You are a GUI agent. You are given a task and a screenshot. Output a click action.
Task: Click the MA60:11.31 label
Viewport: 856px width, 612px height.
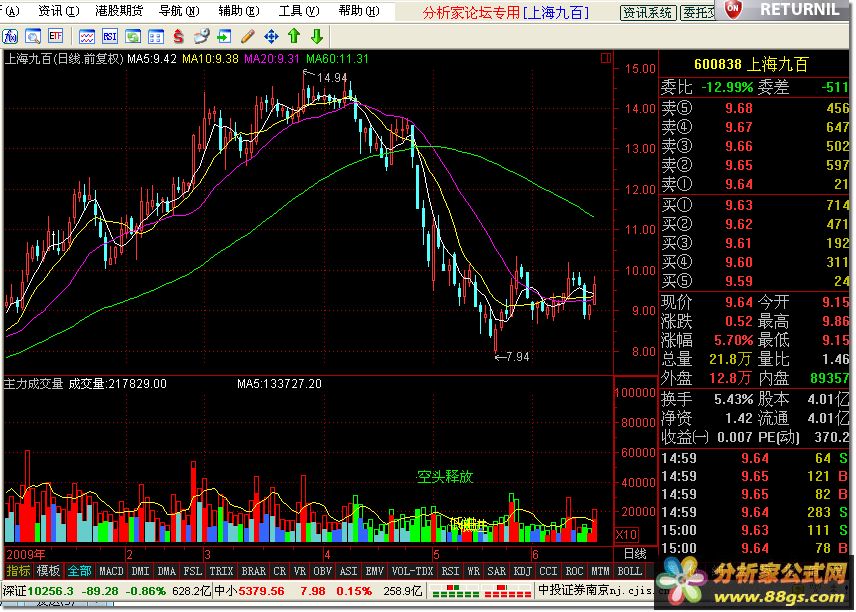(x=337, y=58)
